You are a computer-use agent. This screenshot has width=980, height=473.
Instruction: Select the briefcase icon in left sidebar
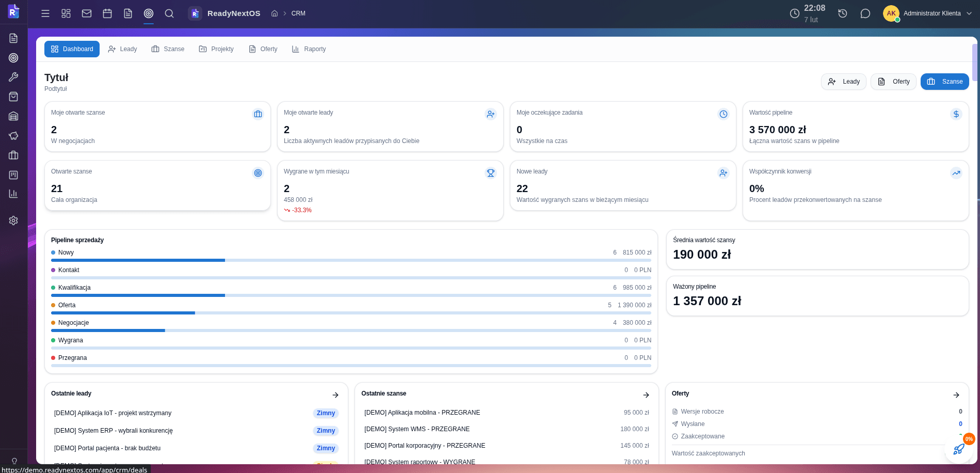click(x=13, y=155)
